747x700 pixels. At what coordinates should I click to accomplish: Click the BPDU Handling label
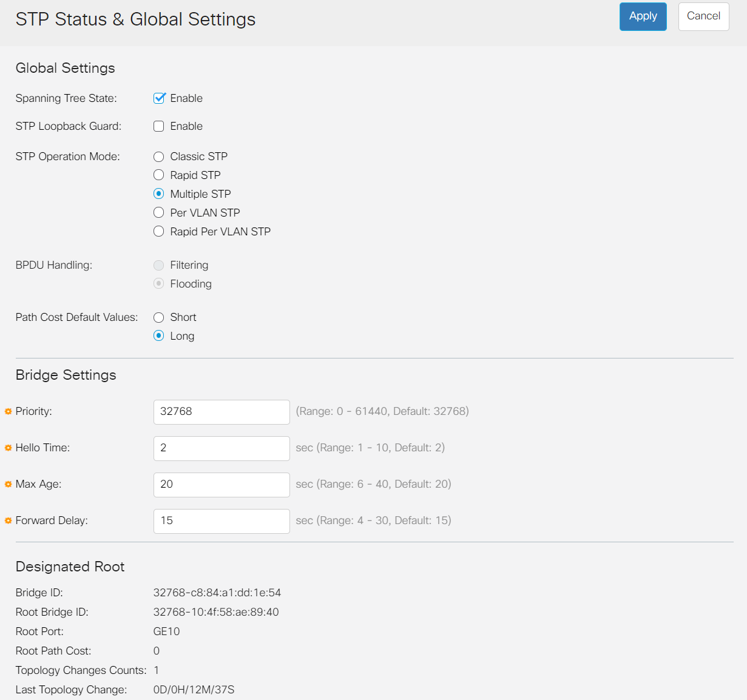point(54,265)
